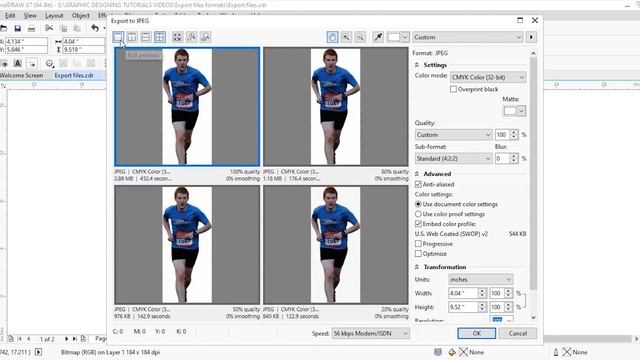This screenshot has height=360, width=640.
Task: Select the 80% quality preview thumbnail
Action: pos(336,107)
